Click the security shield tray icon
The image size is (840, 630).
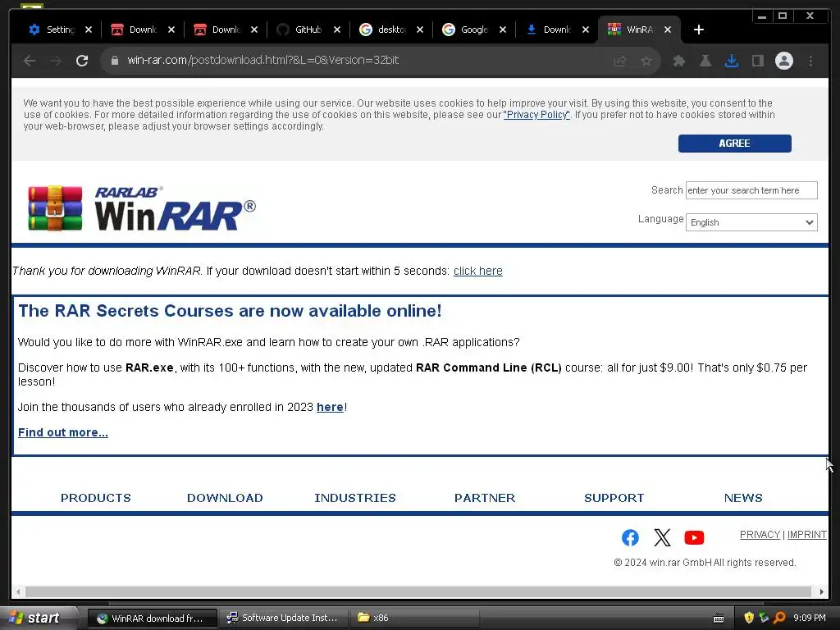click(x=749, y=618)
